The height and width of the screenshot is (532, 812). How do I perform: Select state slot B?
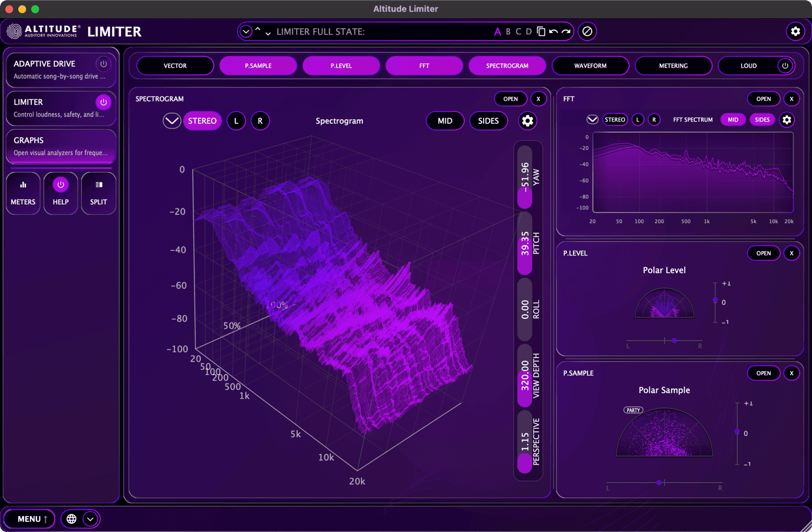point(508,32)
